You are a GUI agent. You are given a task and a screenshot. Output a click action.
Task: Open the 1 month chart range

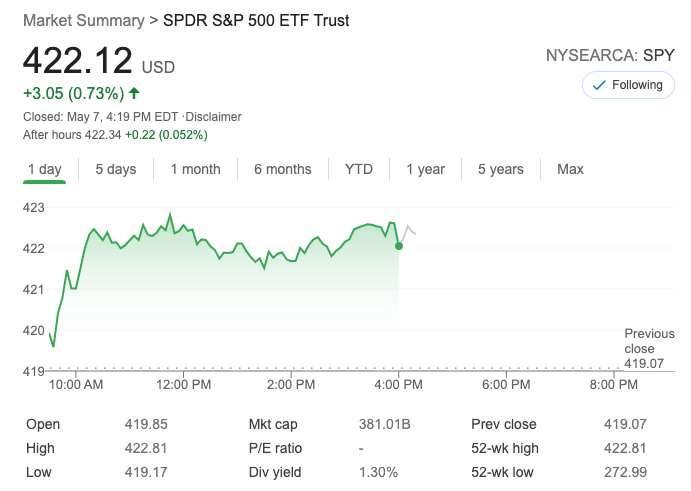point(195,169)
